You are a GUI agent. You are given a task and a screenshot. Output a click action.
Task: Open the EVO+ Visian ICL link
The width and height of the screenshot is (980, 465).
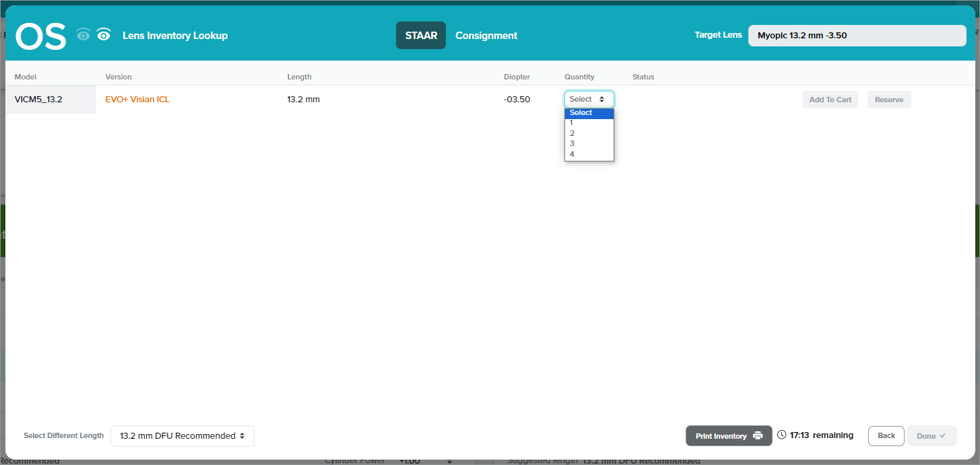pos(137,99)
